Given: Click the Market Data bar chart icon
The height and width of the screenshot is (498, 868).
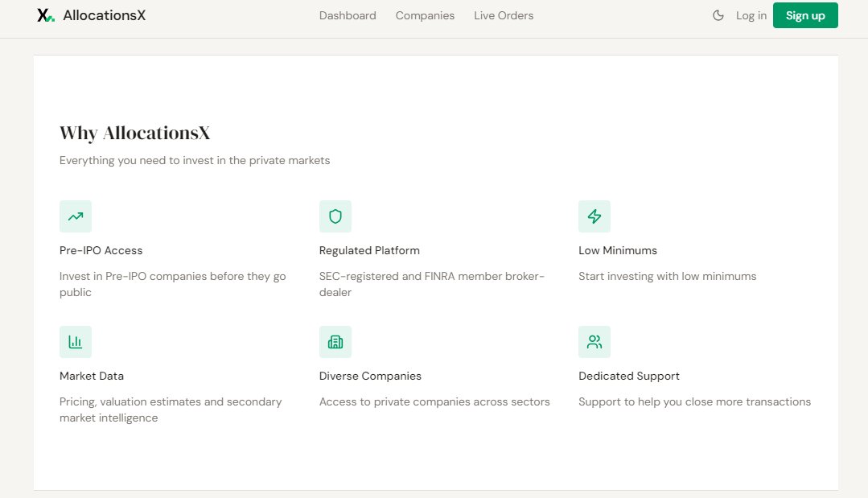Looking at the screenshot, I should click(x=76, y=342).
